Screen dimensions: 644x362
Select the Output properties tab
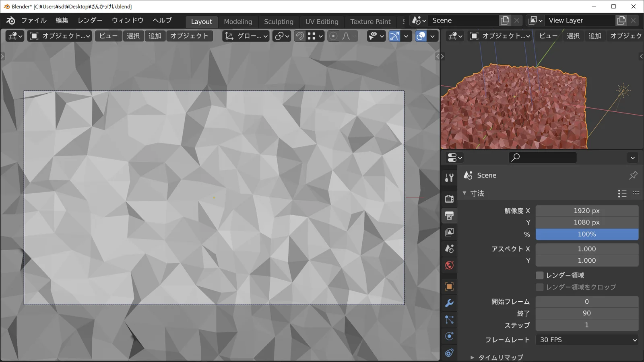(x=450, y=215)
